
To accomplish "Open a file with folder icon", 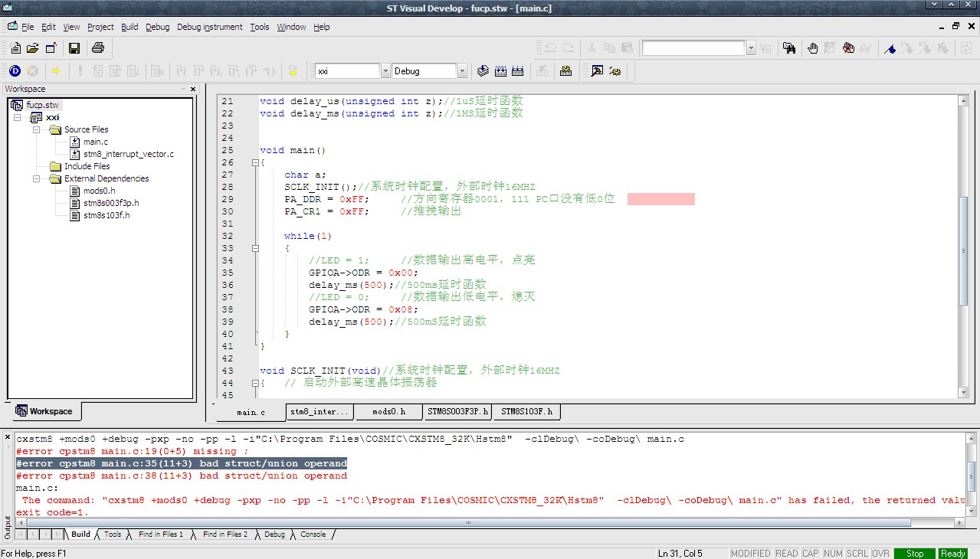I will [x=33, y=48].
